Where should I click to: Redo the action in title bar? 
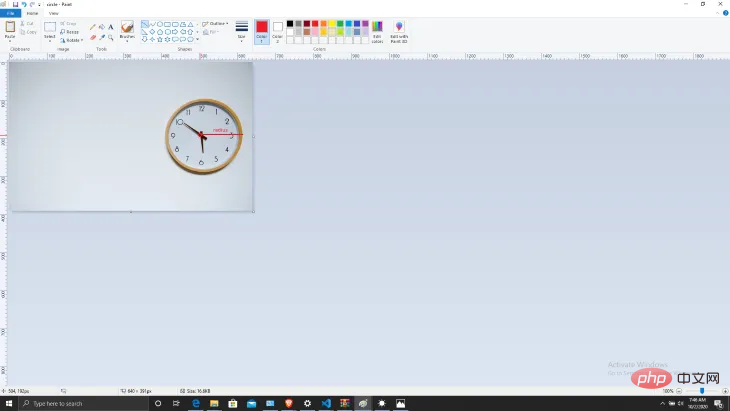point(32,4)
